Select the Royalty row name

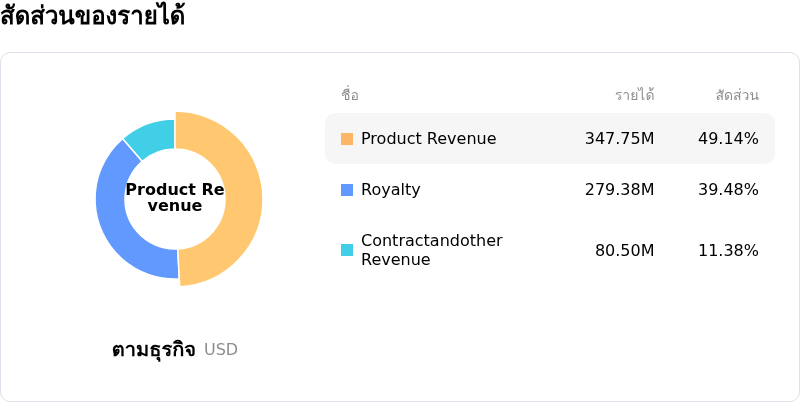(390, 190)
